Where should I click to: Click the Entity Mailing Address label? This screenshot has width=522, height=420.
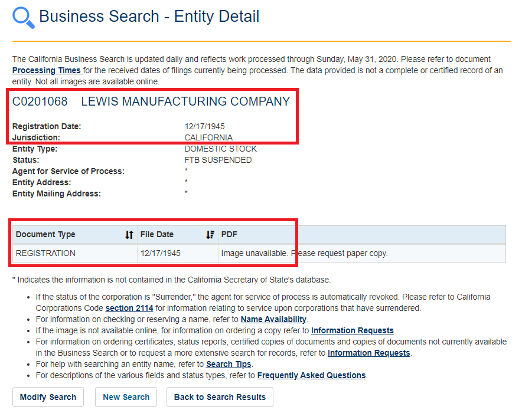click(57, 194)
